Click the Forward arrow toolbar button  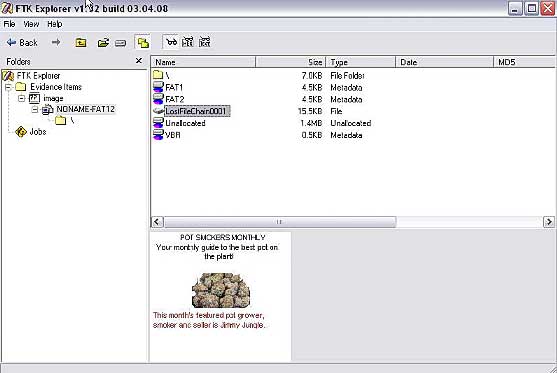click(56, 43)
